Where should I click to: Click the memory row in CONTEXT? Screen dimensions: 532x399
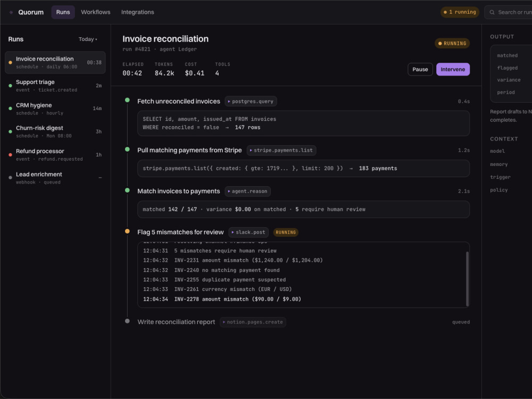click(x=511, y=164)
